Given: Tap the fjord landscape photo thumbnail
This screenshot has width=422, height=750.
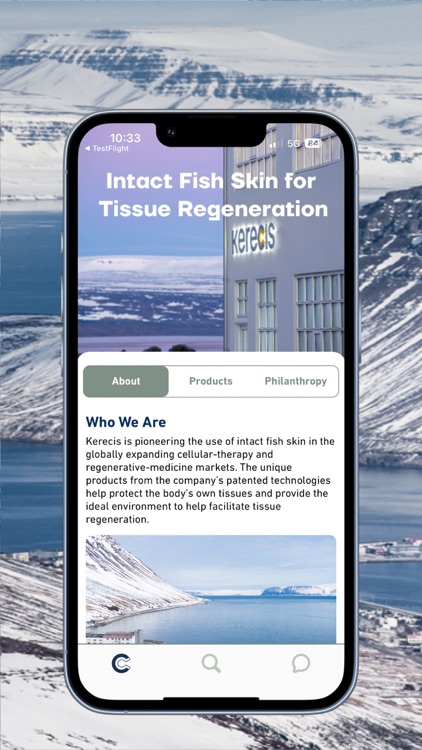Looking at the screenshot, I should click(x=211, y=589).
